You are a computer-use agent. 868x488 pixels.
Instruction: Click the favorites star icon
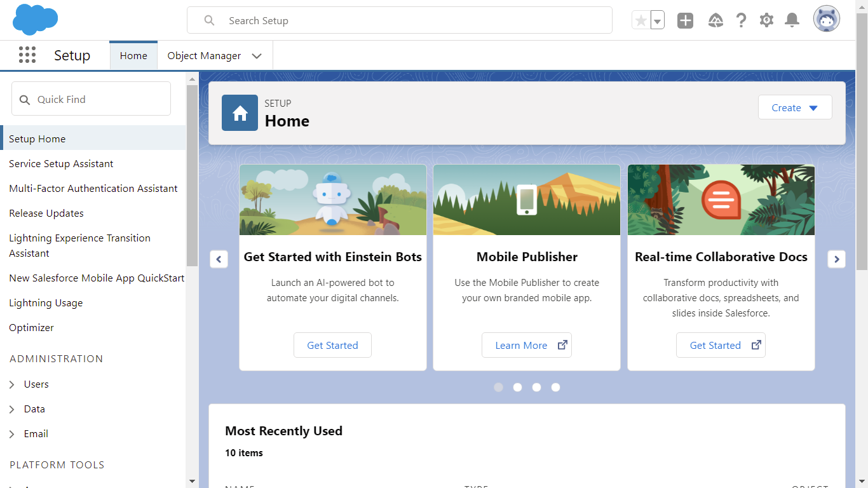(641, 20)
